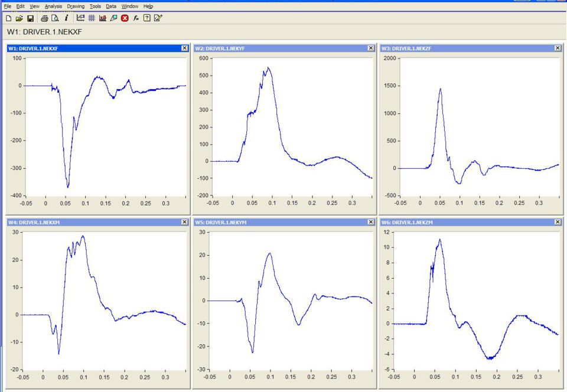Print using the printer icon
This screenshot has height=392, width=567.
click(x=44, y=18)
